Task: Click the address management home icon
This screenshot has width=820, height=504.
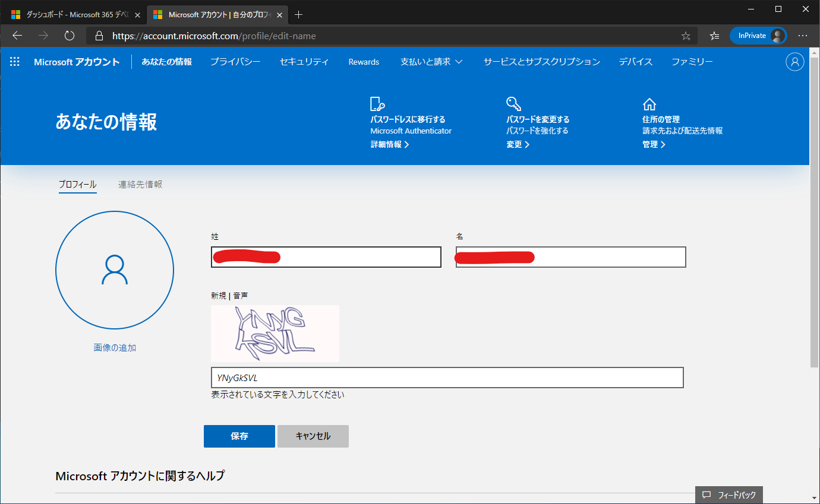Action: [x=649, y=104]
